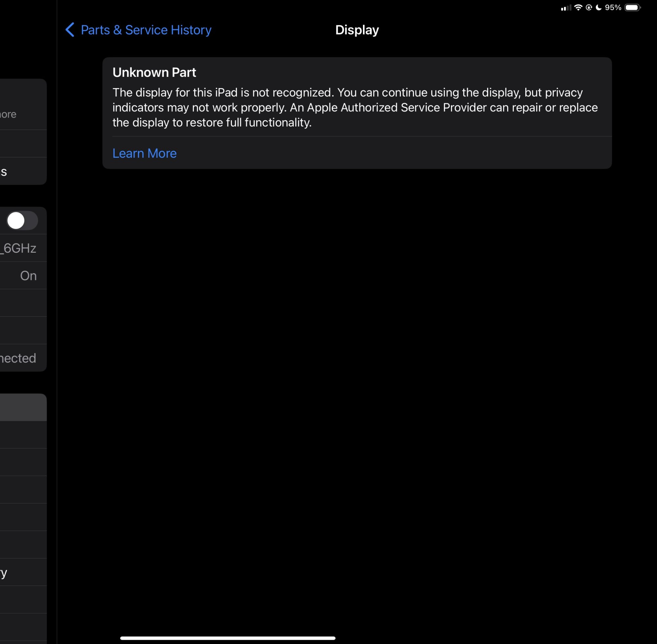Open the sidebar row ending in _6GHz
This screenshot has height=644, width=657.
[20, 248]
